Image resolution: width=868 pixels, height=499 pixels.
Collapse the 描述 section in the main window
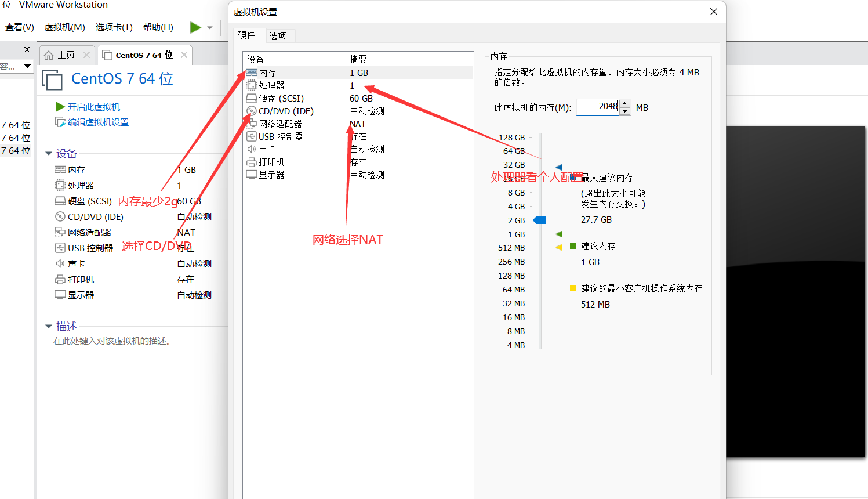pos(49,327)
